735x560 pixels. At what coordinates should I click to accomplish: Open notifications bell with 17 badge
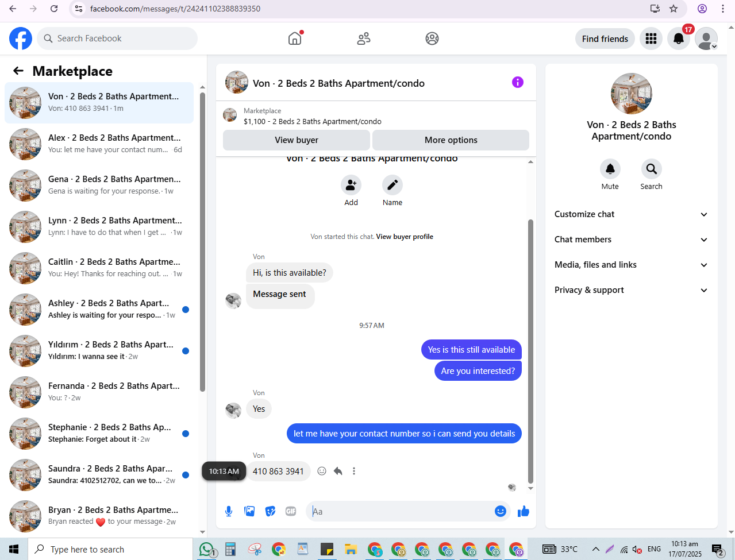[x=679, y=38]
